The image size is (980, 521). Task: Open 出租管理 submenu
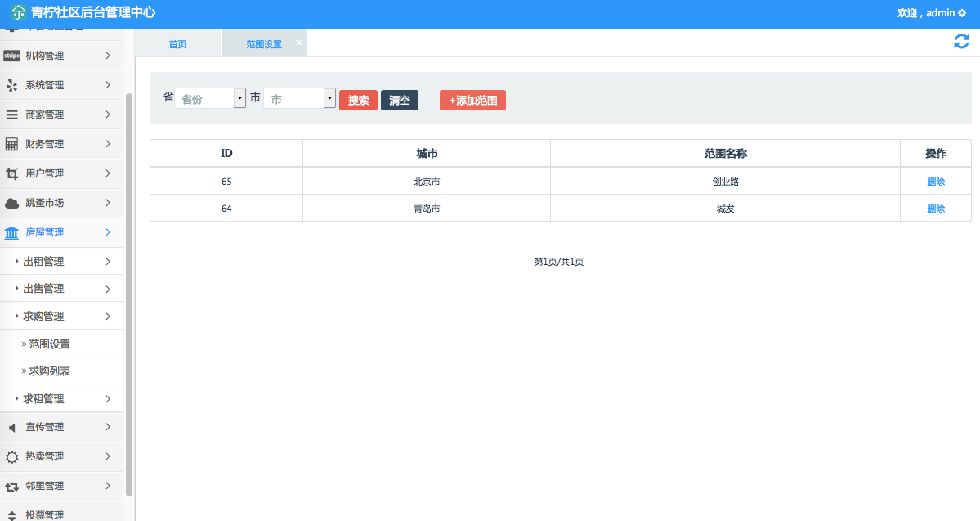point(61,262)
